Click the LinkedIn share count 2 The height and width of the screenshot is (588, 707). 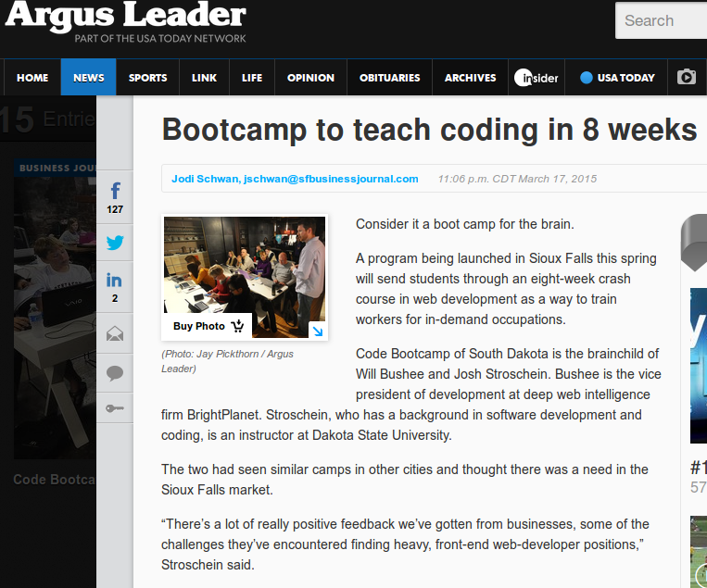[115, 298]
